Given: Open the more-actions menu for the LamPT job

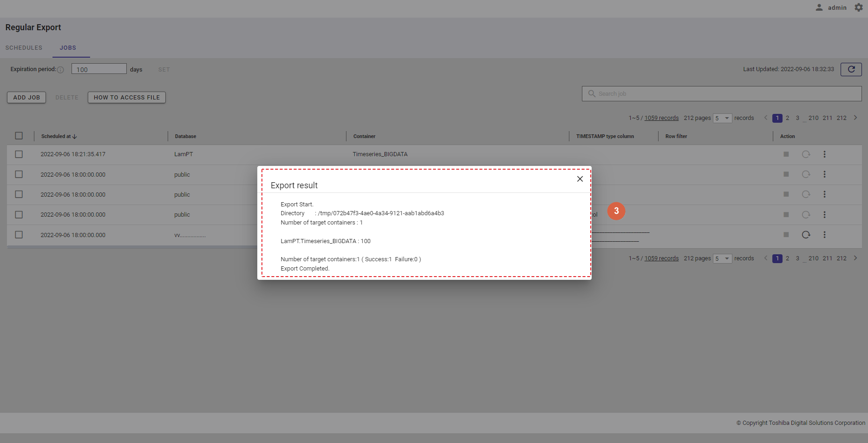Looking at the screenshot, I should coord(824,154).
